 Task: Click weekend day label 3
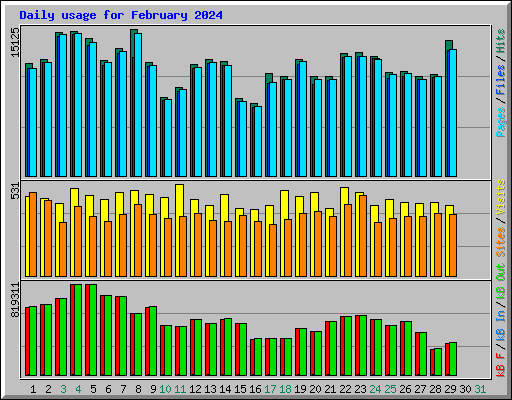click(63, 389)
